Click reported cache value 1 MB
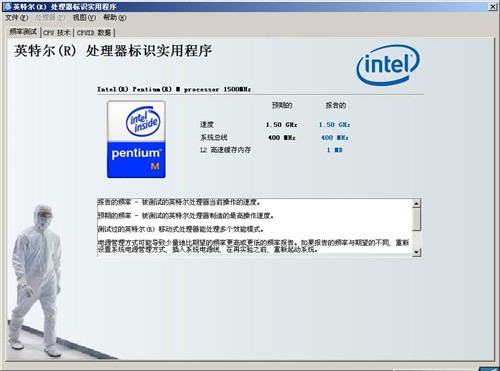The image size is (500, 371). pyautogui.click(x=334, y=150)
